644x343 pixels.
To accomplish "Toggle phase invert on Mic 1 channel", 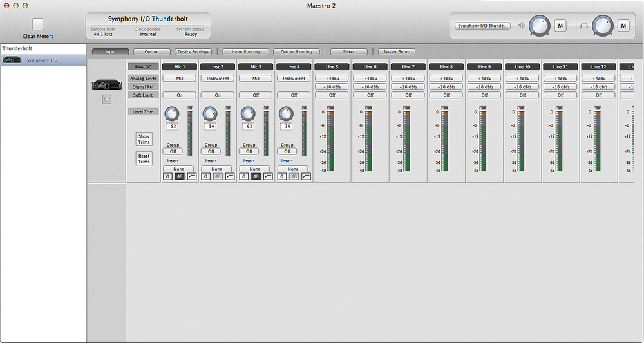I will [167, 176].
